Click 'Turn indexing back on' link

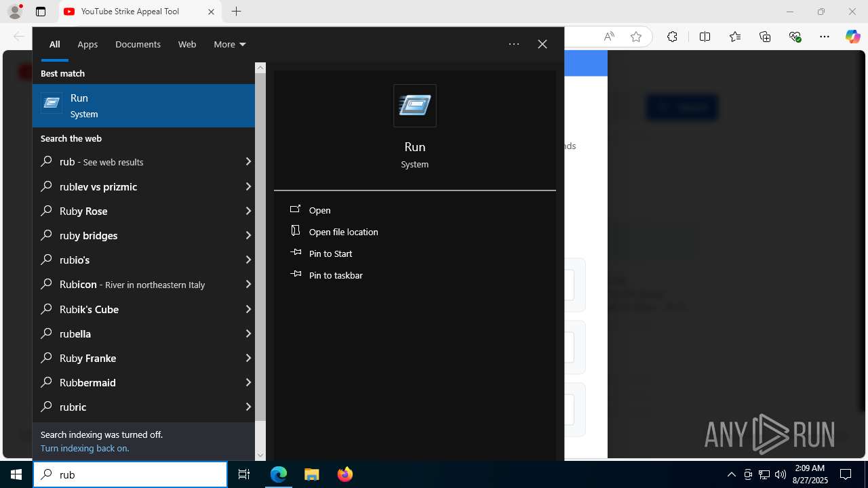tap(85, 448)
